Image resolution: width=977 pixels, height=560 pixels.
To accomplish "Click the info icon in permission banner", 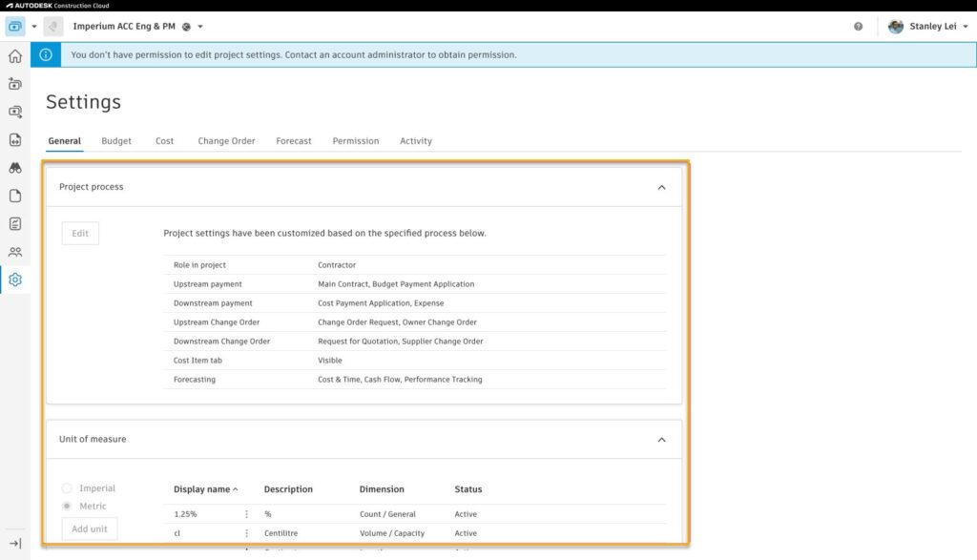I will click(46, 54).
